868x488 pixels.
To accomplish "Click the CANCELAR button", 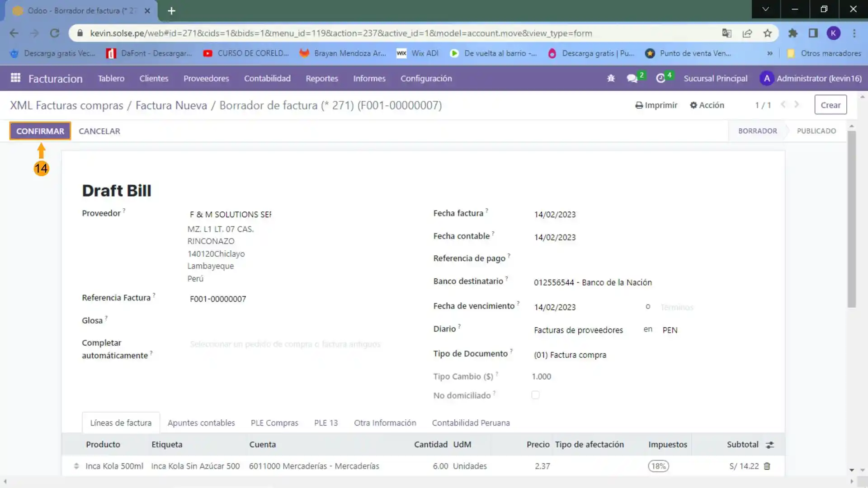I will pos(99,131).
